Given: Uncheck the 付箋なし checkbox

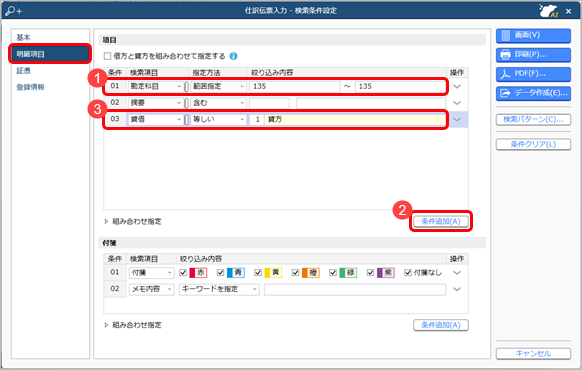Looking at the screenshot, I should pos(408,273).
